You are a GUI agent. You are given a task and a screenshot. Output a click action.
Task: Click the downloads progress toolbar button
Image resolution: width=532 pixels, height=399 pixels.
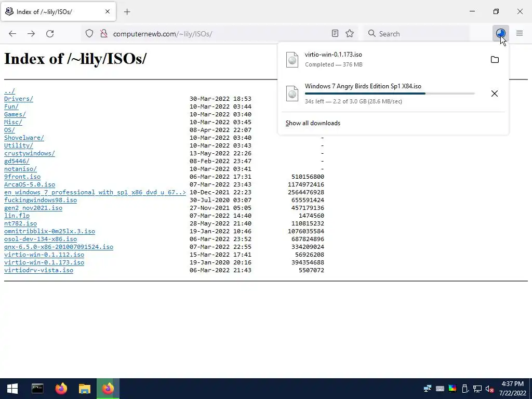(x=500, y=33)
